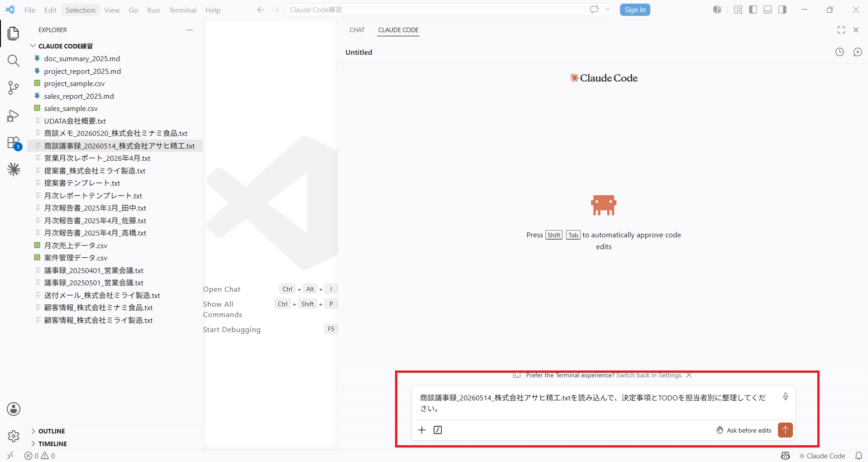Click the plus icon to add context
The image size is (868, 462).
(x=422, y=430)
